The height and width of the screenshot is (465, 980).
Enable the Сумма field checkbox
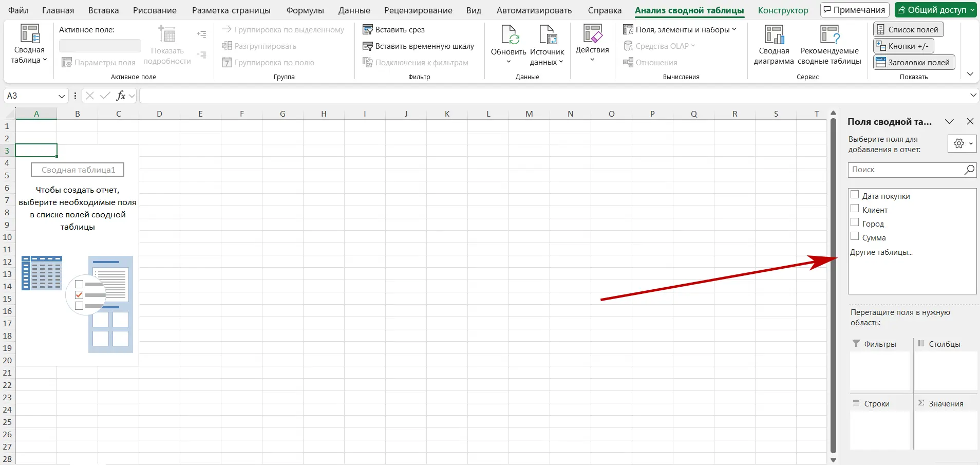pos(855,237)
